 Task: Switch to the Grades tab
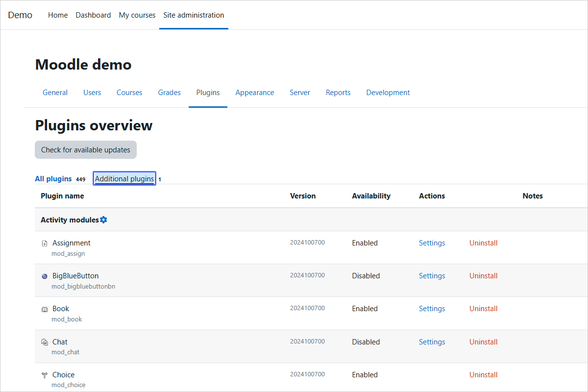[x=169, y=93]
